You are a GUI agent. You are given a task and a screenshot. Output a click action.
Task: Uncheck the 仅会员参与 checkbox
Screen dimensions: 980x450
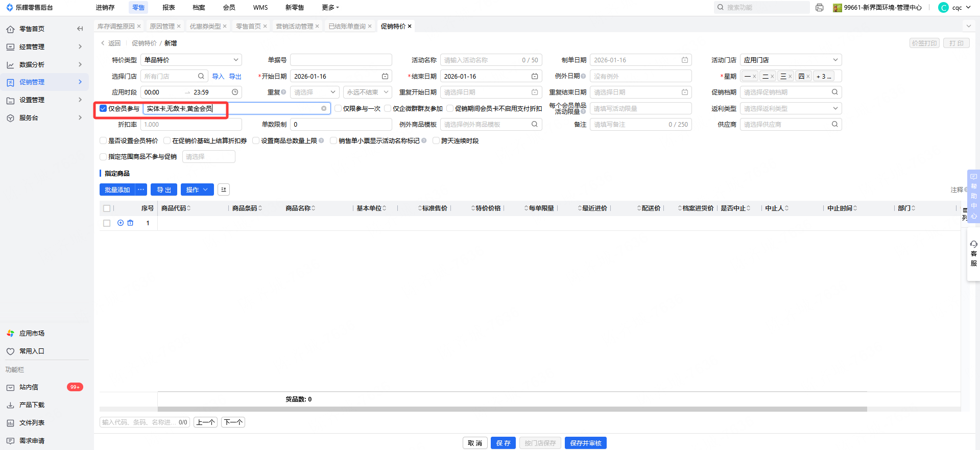click(103, 108)
